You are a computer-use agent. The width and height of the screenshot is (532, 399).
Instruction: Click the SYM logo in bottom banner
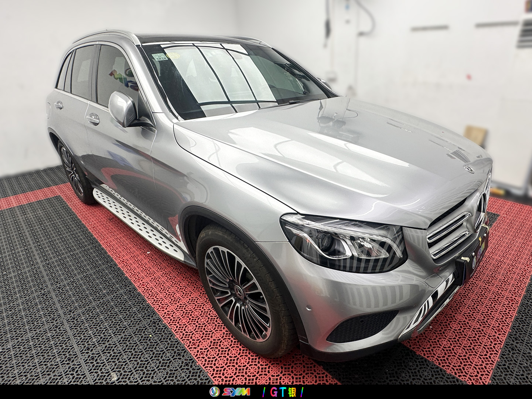coord(230,392)
